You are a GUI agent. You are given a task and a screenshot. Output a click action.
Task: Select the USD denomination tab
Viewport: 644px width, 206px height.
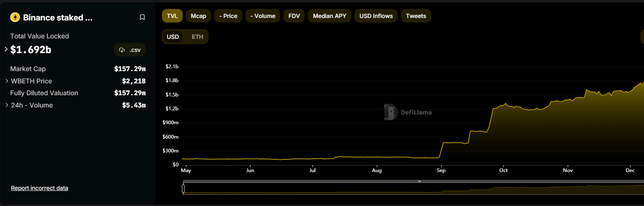(173, 37)
